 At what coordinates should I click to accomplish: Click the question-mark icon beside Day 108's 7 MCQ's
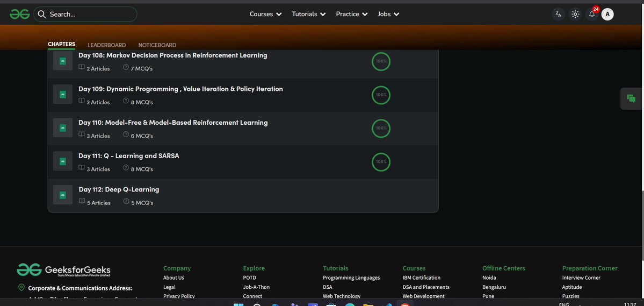(x=126, y=67)
